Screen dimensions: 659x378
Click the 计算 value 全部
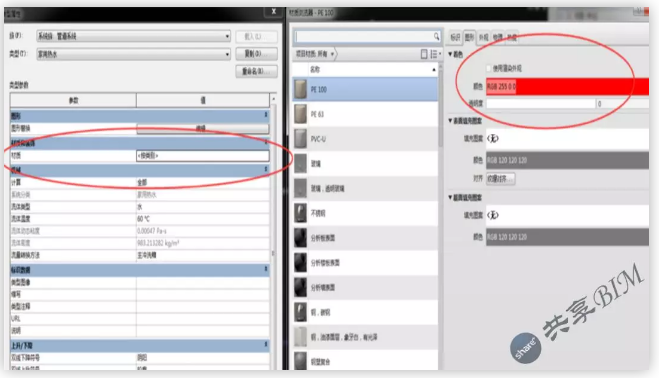203,182
